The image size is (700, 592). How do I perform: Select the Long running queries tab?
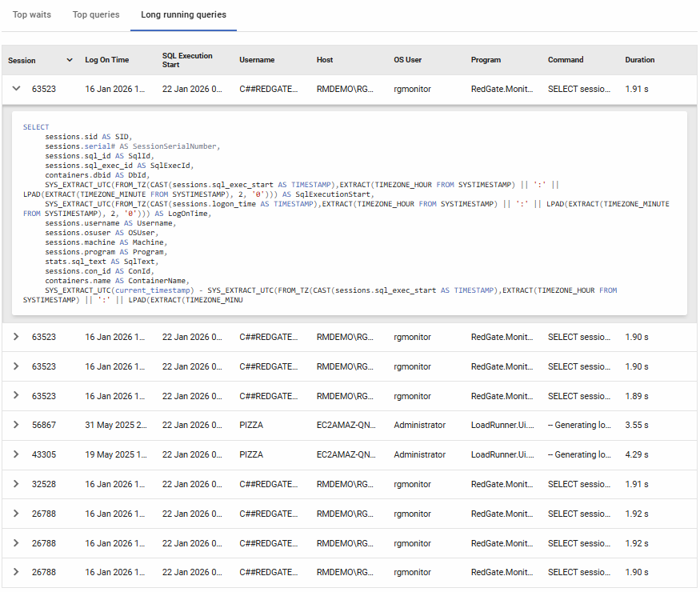[x=183, y=14]
